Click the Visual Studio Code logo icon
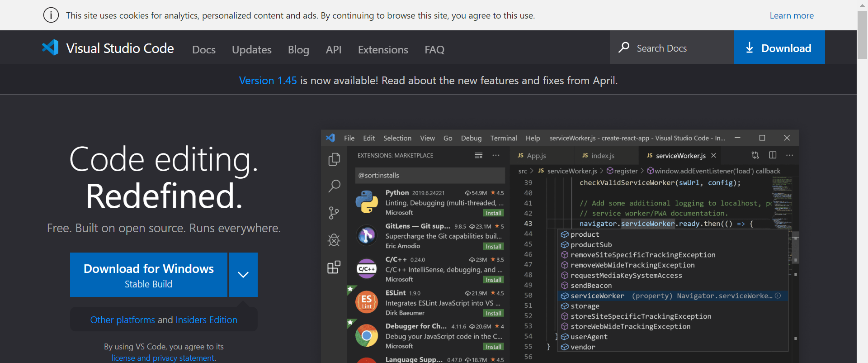 coord(50,48)
